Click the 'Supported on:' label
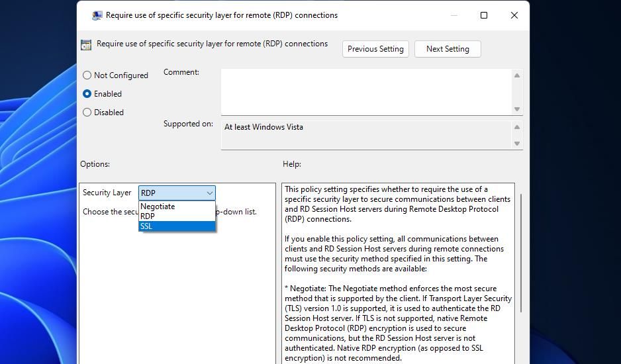The image size is (621, 364). 188,124
